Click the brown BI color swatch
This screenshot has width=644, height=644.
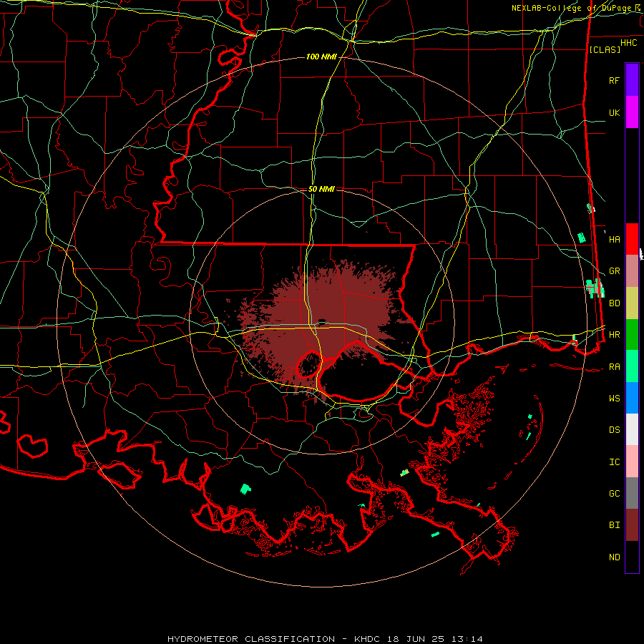pyautogui.click(x=632, y=525)
